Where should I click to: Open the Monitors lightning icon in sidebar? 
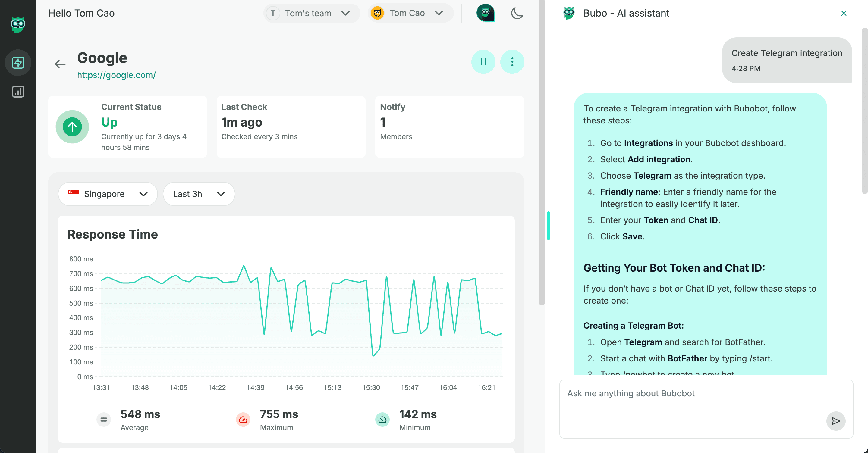[18, 63]
